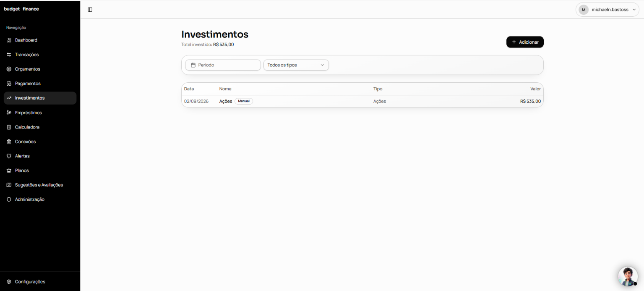Image resolution: width=644 pixels, height=291 pixels.
Task: Click the R$ 535,00 row value
Action: click(530, 101)
